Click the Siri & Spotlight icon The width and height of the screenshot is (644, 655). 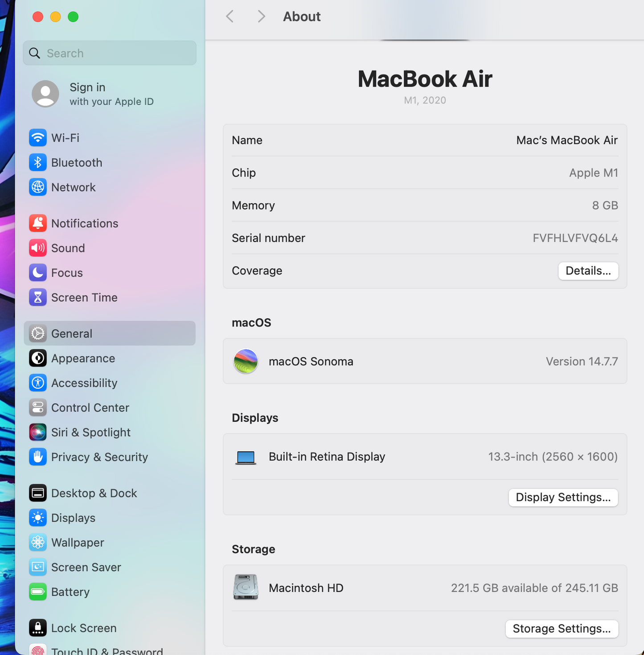point(38,432)
